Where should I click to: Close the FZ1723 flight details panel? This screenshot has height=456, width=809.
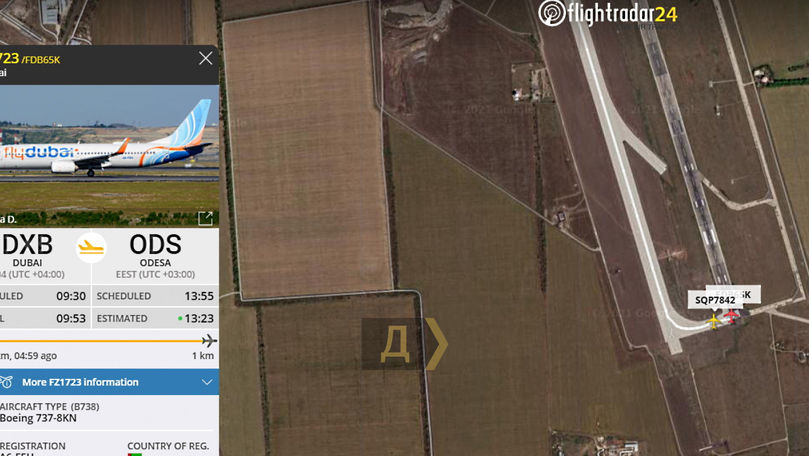click(x=205, y=58)
